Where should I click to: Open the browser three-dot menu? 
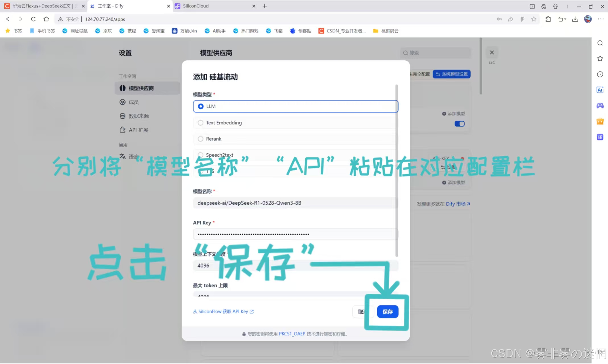pos(601,19)
